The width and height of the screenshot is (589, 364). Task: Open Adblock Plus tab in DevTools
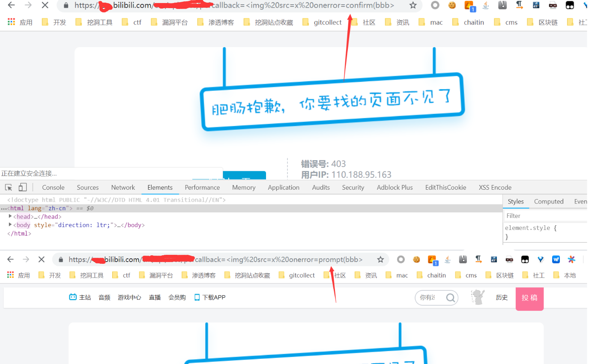[395, 187]
